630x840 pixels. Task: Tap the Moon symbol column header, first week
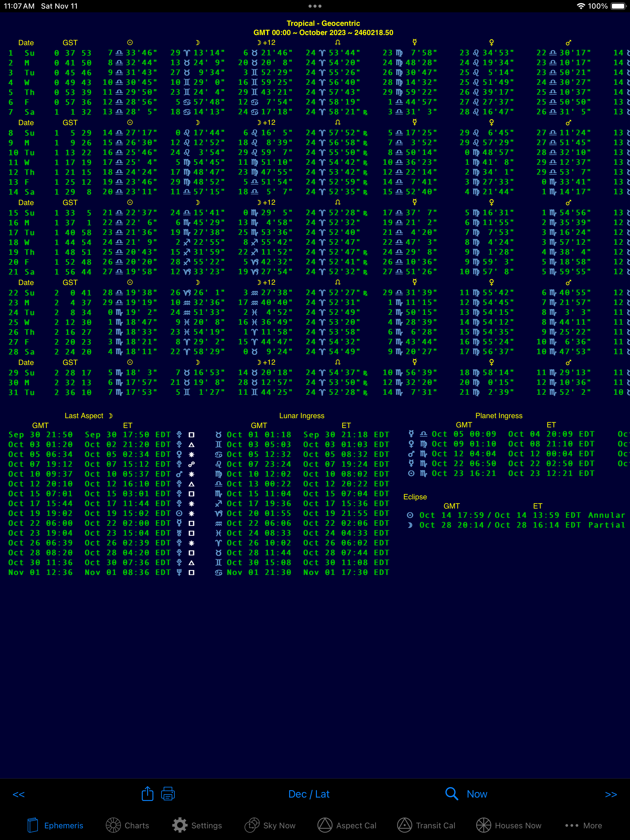(197, 42)
